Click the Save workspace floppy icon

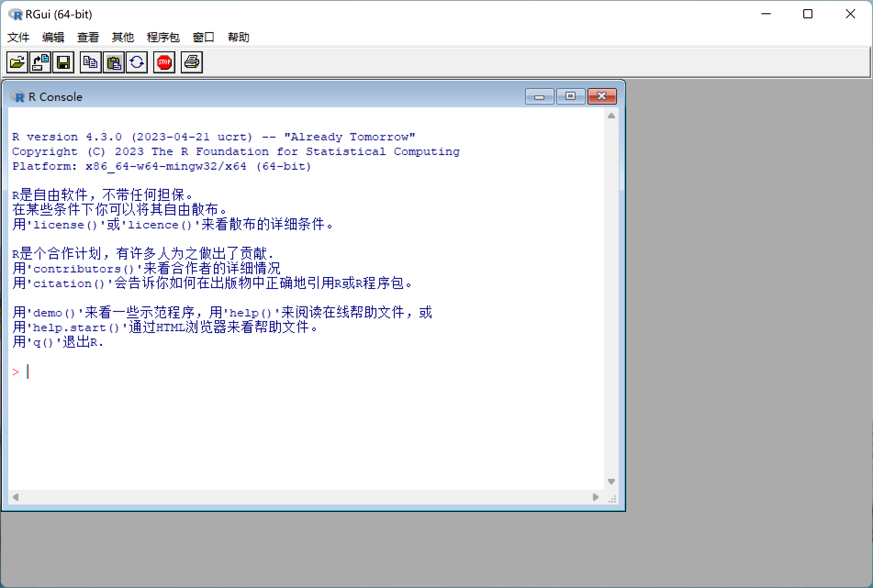pyautogui.click(x=63, y=62)
